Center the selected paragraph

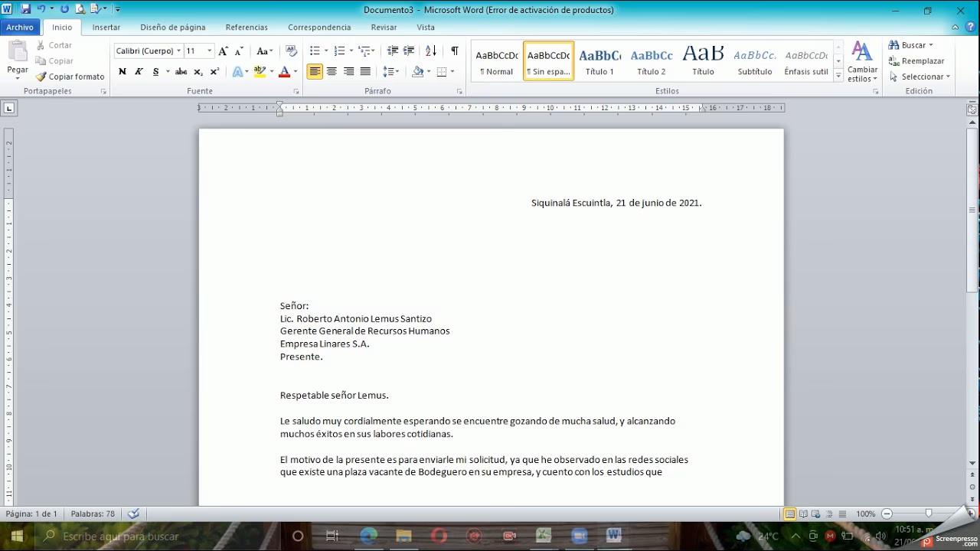(x=332, y=71)
